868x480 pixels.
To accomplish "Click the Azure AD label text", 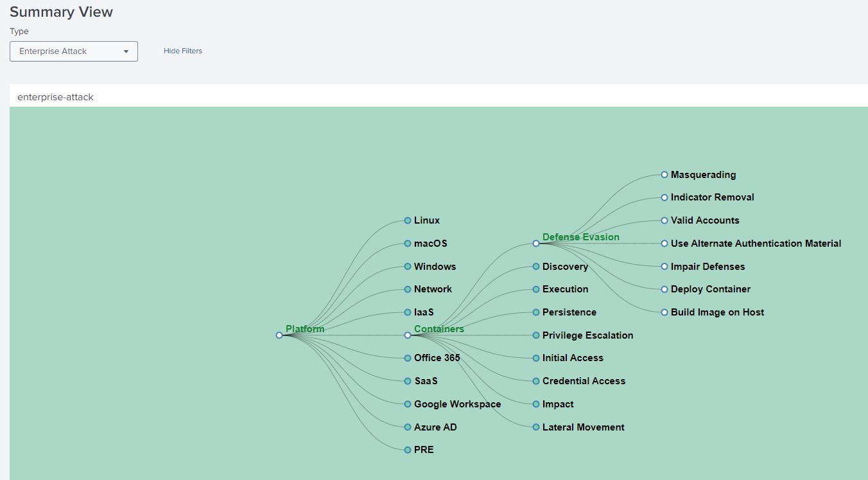I will tap(436, 427).
